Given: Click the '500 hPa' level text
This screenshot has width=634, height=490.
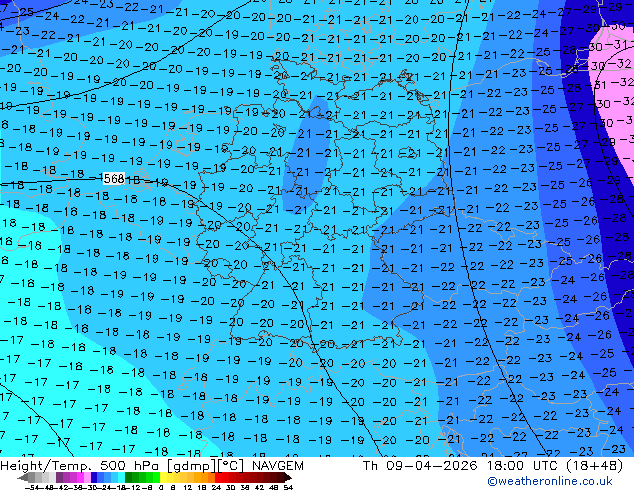Looking at the screenshot, I should (x=131, y=466).
